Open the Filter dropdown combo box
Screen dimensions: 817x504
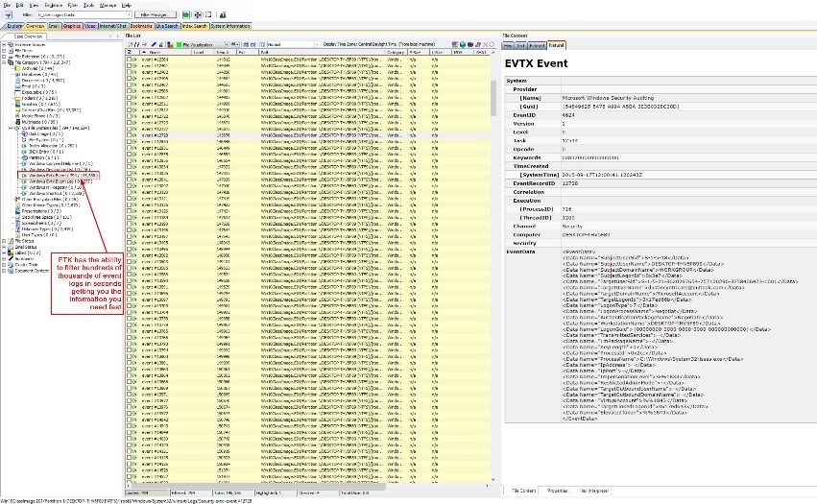[x=84, y=15]
